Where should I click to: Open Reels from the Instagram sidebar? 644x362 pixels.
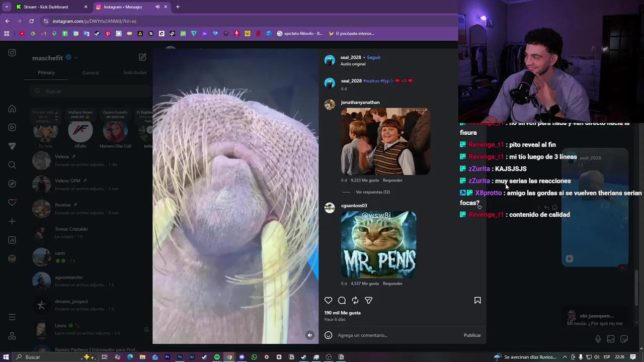[12, 128]
